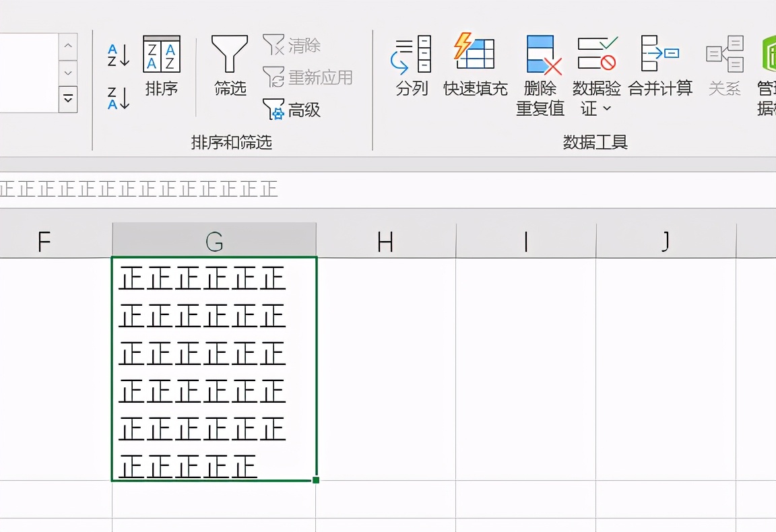Click 删除重复值 remove duplicates
776x532 pixels.
(x=541, y=75)
